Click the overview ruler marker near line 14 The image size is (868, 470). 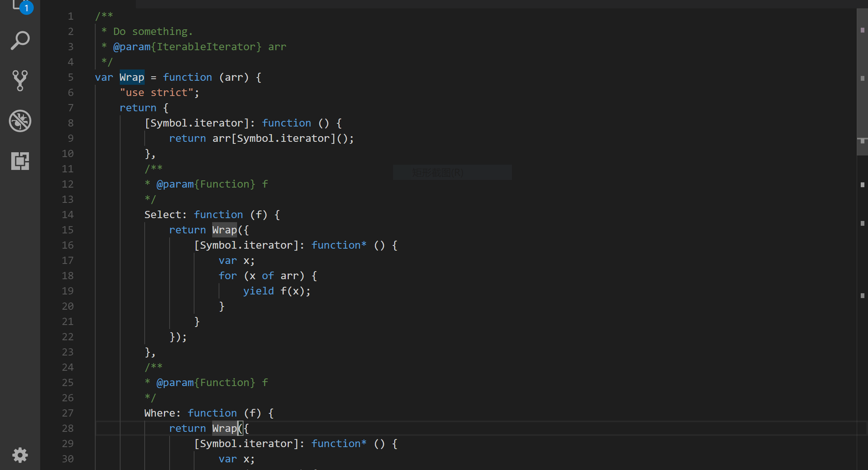[862, 223]
